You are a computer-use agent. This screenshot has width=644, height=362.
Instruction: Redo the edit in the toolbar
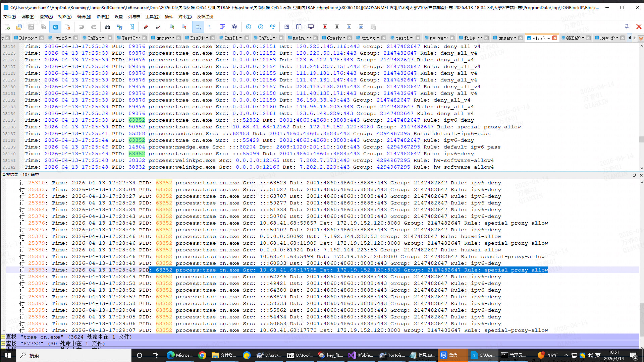pyautogui.click(x=94, y=27)
